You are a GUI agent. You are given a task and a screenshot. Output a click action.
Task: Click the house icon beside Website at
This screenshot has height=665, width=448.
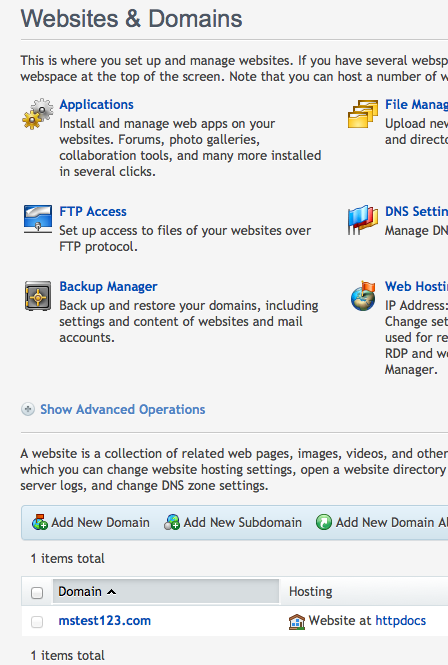297,621
